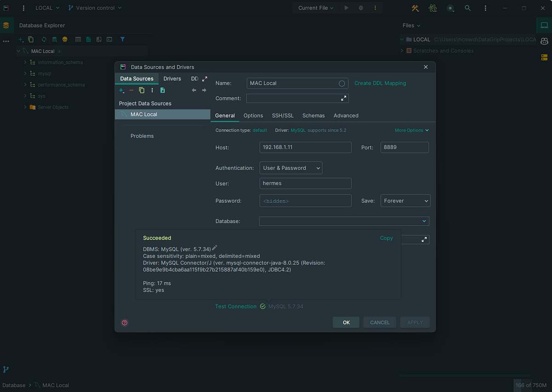This screenshot has width=552, height=392.
Task: Click the OK button
Action: click(346, 323)
